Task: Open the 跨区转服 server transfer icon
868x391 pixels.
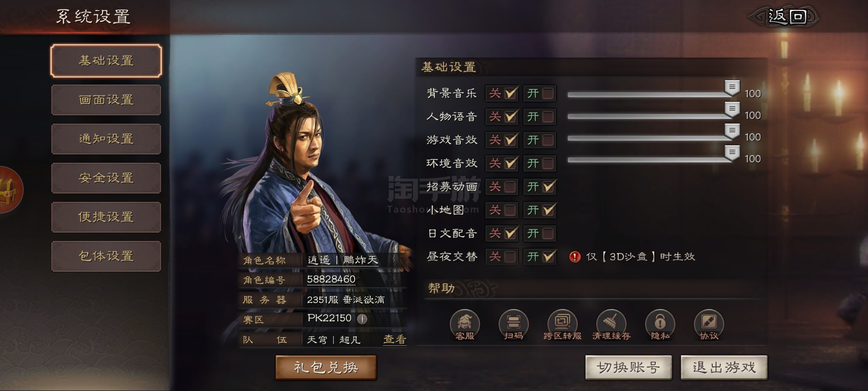Action: point(562,325)
